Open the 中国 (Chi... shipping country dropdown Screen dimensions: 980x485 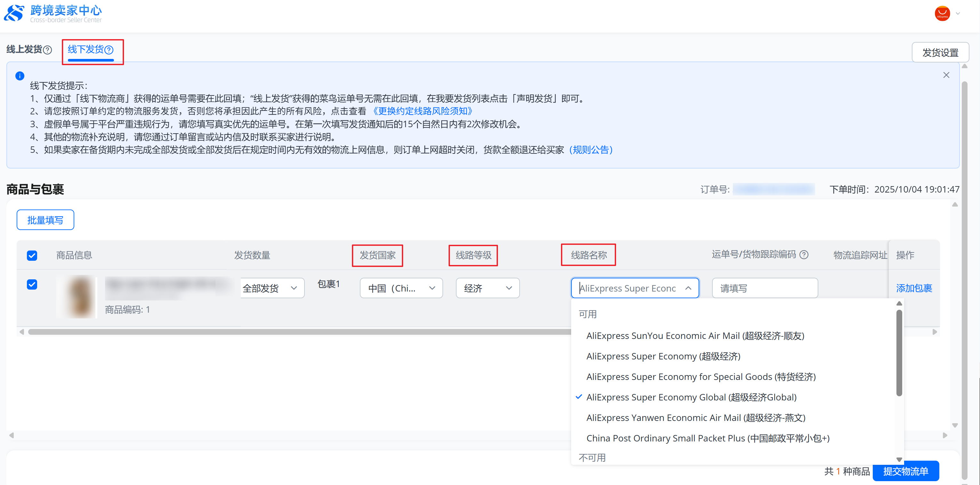point(401,288)
